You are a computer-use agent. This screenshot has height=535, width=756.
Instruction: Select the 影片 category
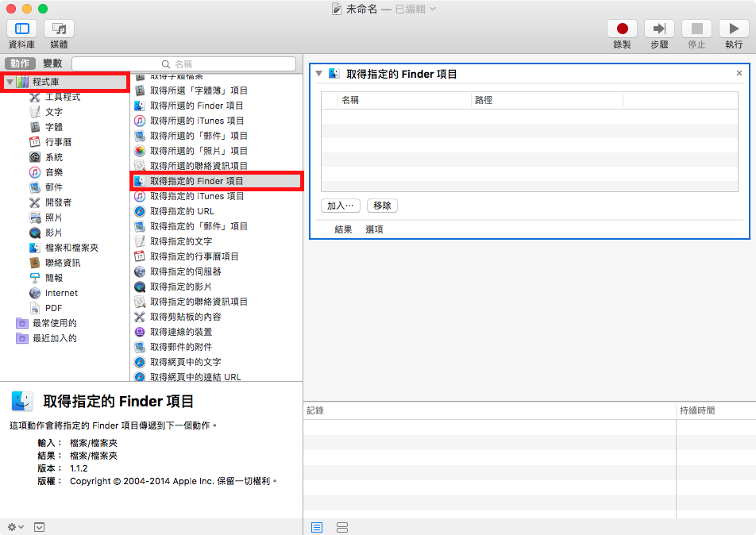[x=53, y=233]
